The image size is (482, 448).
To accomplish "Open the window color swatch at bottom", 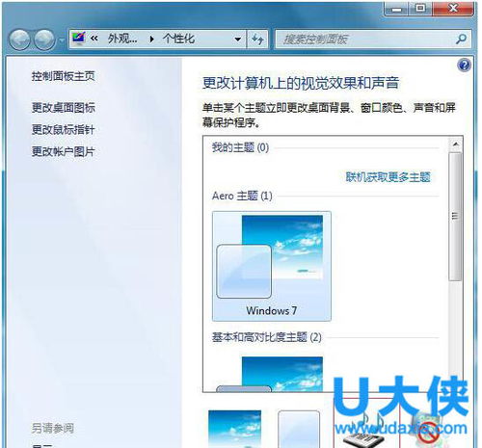I will [x=299, y=429].
